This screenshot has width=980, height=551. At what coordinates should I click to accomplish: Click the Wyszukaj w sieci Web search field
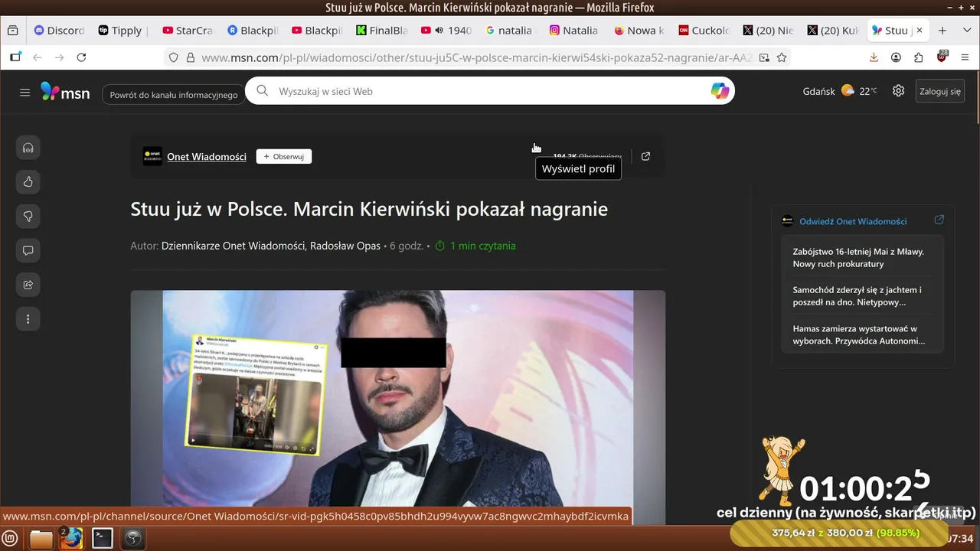[x=490, y=91]
